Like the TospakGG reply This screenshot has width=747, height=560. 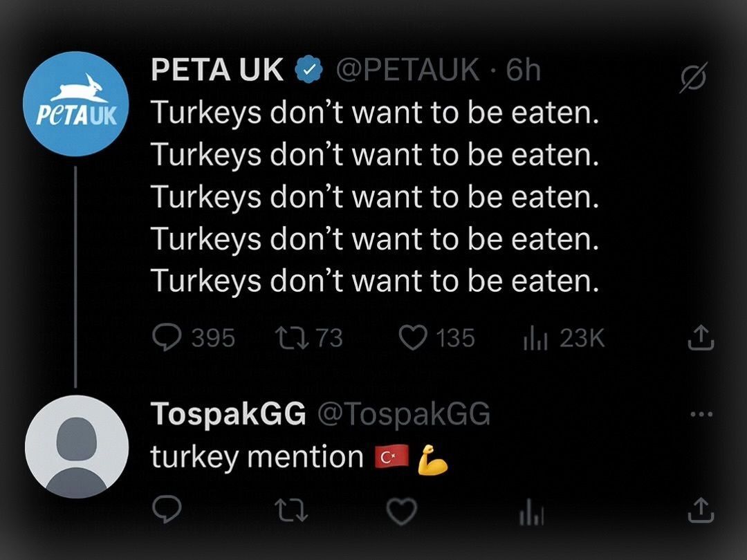402,511
